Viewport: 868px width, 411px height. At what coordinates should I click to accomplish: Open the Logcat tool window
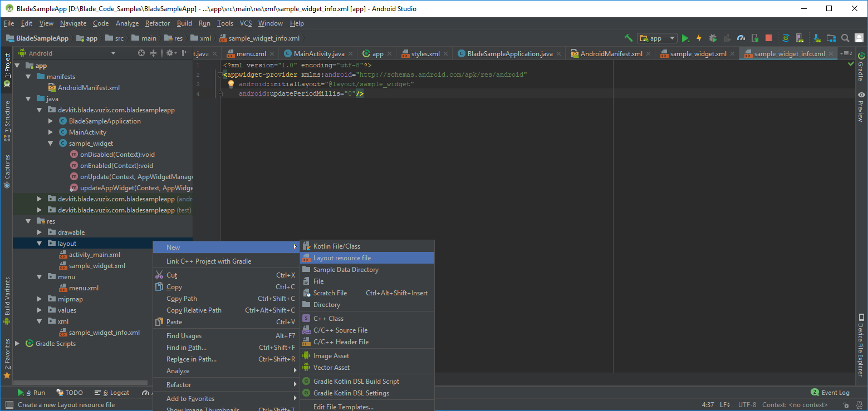point(112,393)
